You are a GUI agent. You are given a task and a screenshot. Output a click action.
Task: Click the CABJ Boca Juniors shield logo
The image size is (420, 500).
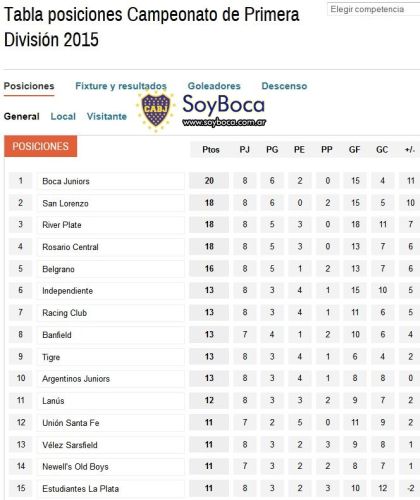(x=156, y=110)
